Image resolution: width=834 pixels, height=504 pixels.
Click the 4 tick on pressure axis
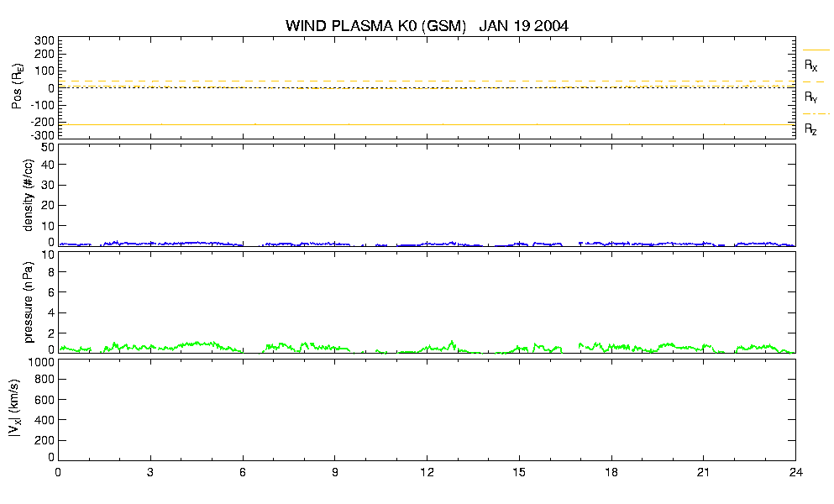click(x=51, y=312)
